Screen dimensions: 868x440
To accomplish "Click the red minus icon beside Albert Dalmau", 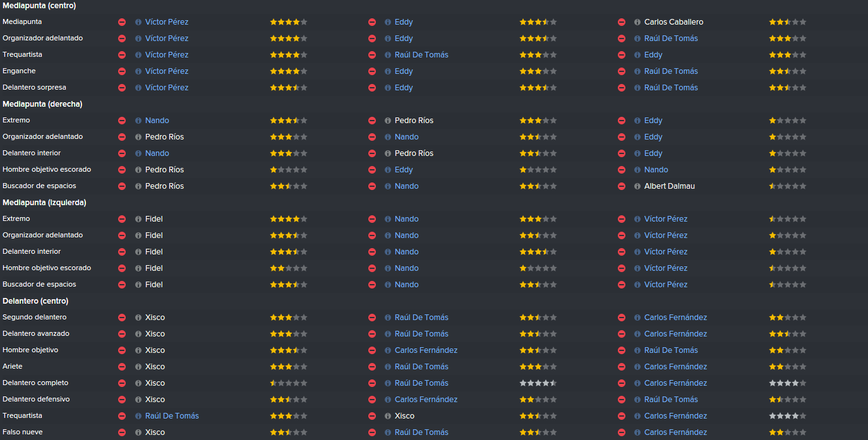I will tap(622, 186).
